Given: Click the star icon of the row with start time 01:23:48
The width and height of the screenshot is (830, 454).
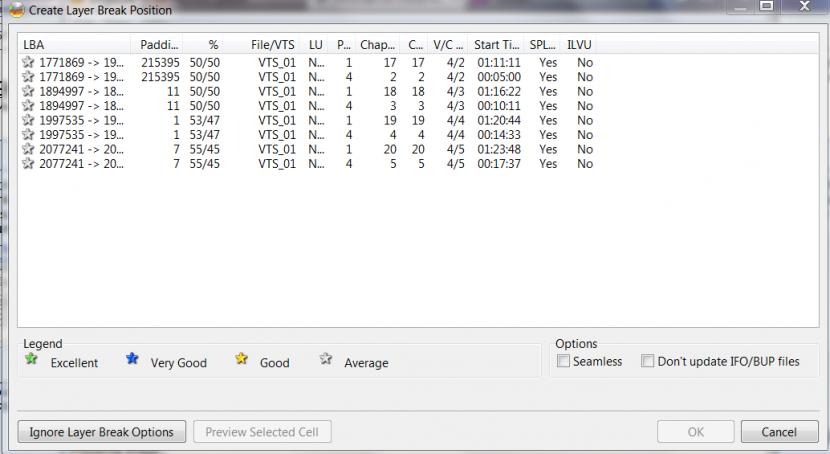Looking at the screenshot, I should 28,149.
